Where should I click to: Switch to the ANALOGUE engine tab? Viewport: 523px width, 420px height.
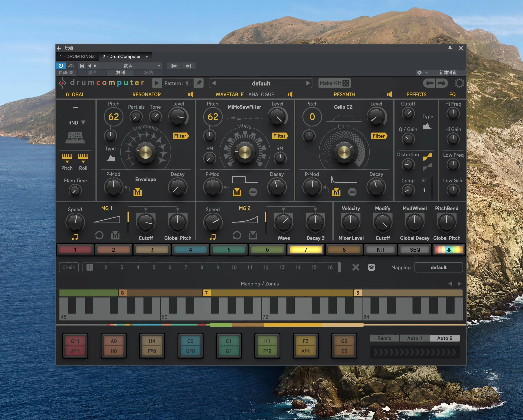(x=261, y=94)
